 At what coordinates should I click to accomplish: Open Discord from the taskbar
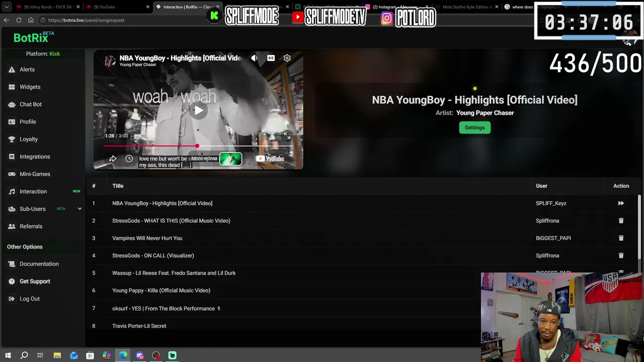pyautogui.click(x=139, y=355)
